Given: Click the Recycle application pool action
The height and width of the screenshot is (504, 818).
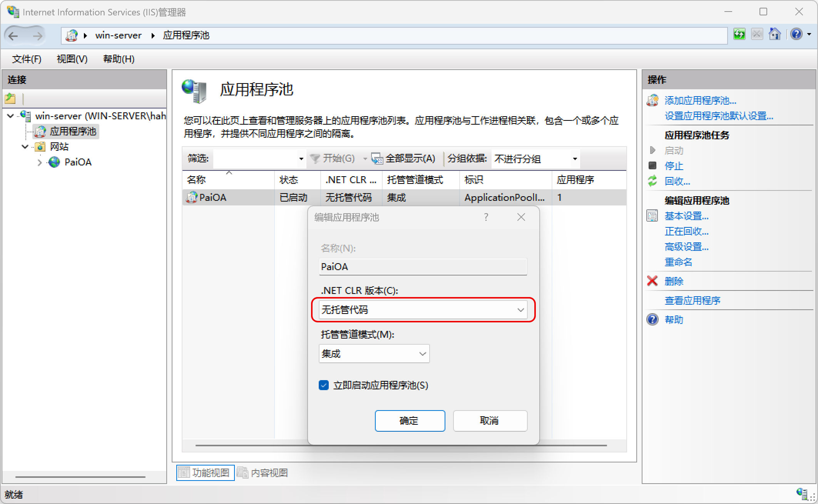Looking at the screenshot, I should coord(677,181).
